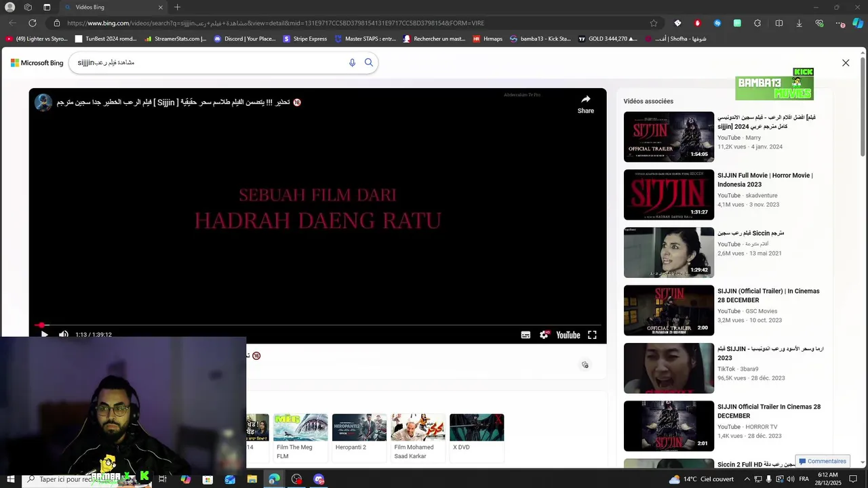Open the Microsoft Bing logo home
The height and width of the screenshot is (488, 868).
tap(37, 63)
